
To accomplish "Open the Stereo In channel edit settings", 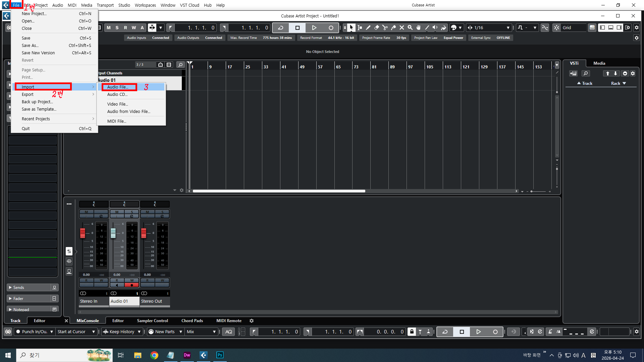I will (101, 216).
